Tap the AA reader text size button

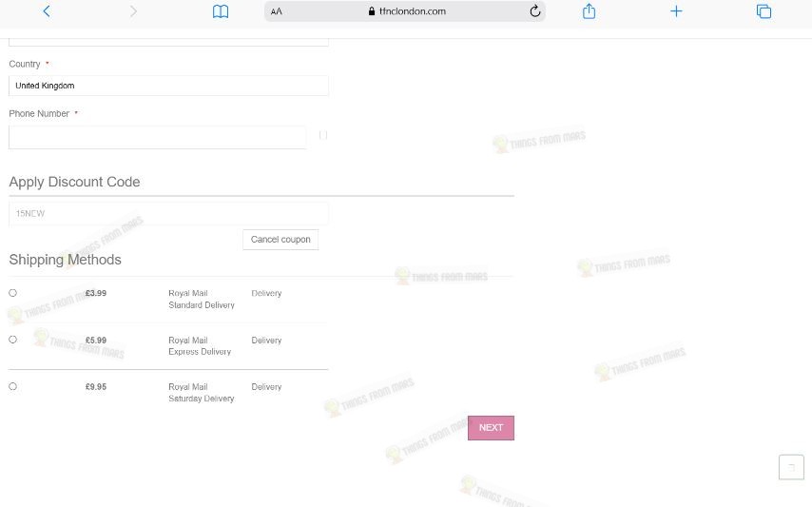tap(277, 11)
